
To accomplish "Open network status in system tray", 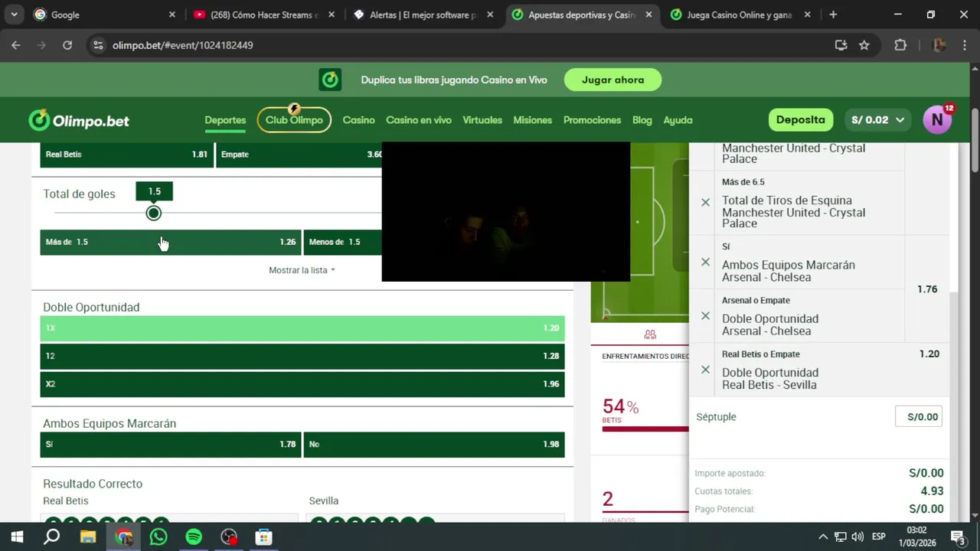I will 841,536.
